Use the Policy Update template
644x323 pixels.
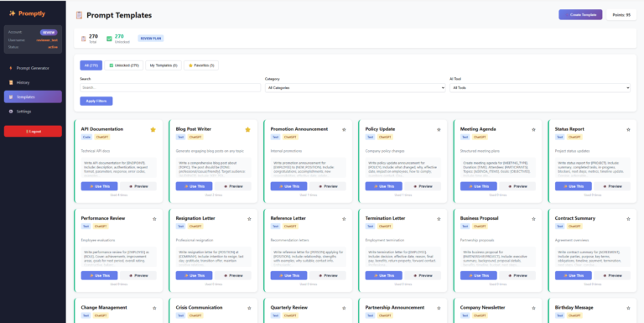(x=383, y=186)
